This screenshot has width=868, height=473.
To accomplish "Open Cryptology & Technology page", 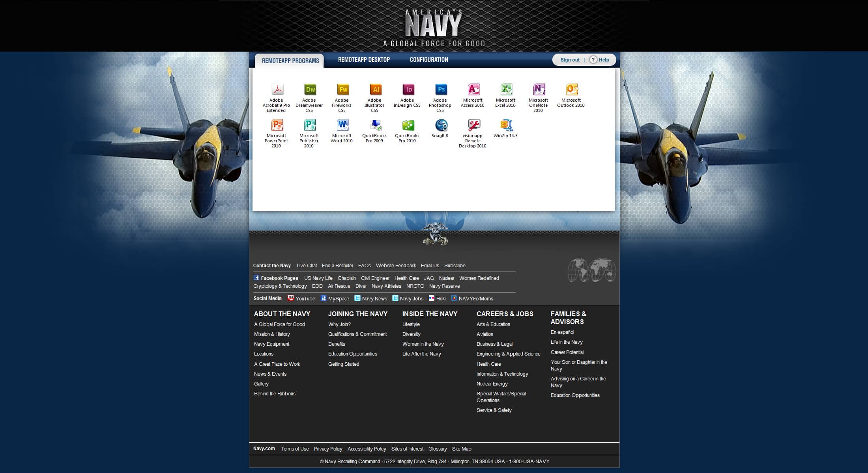I will click(x=280, y=286).
